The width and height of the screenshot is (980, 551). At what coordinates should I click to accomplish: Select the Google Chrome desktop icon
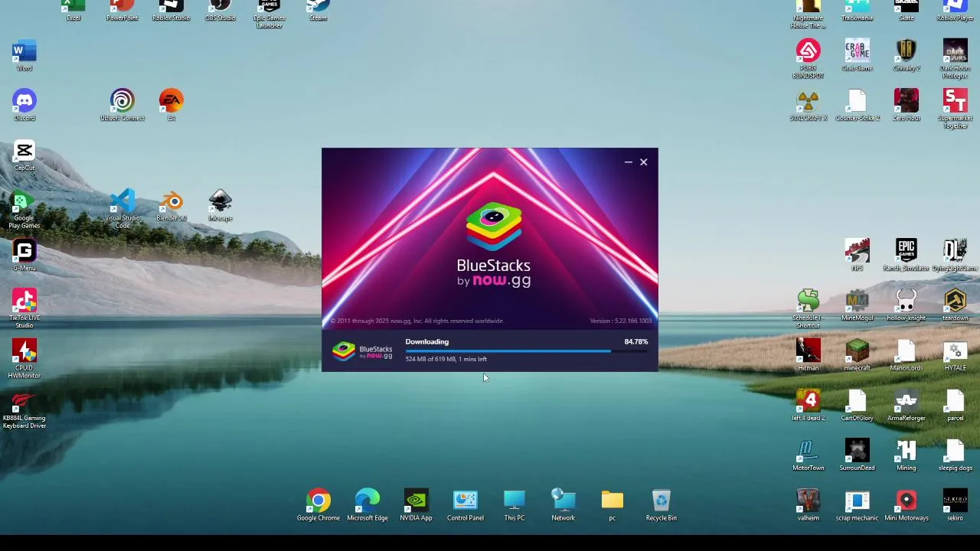pyautogui.click(x=318, y=506)
